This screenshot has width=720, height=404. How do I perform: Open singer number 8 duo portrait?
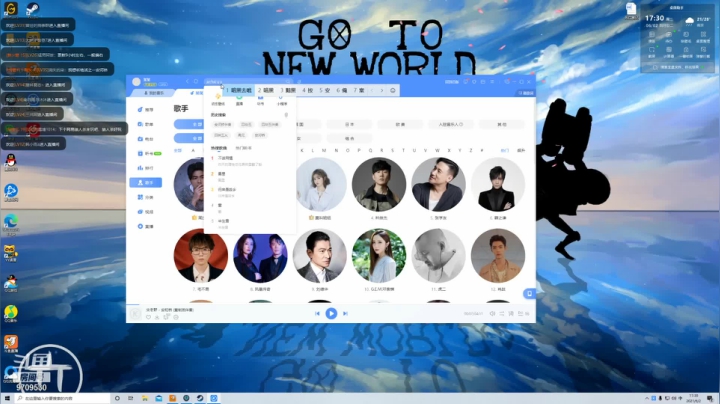[x=260, y=256]
